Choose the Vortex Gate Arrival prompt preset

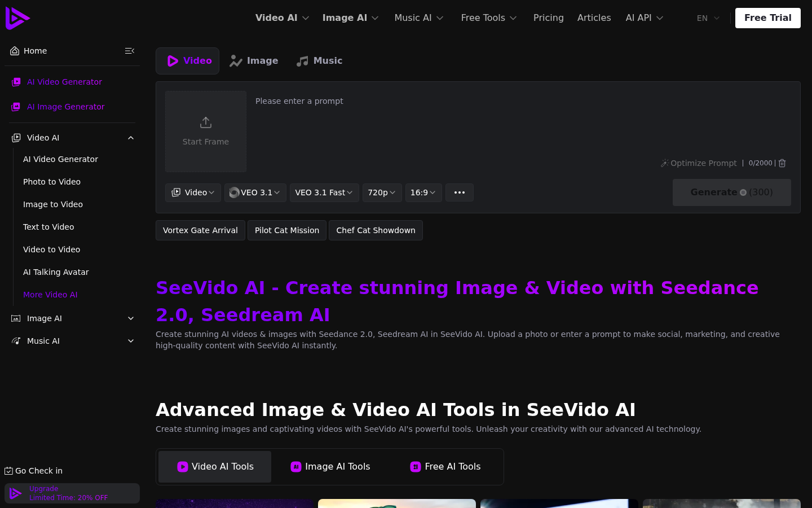coord(200,230)
